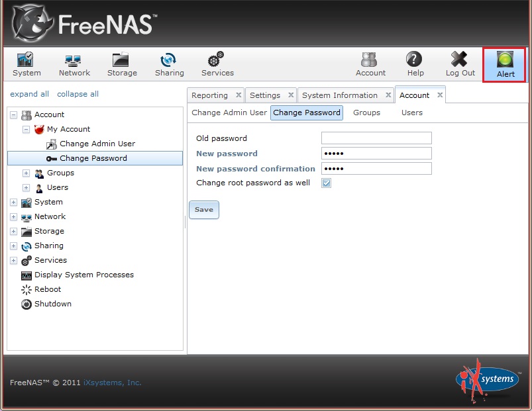Select the Reboot label in the tree
532x411 pixels.
tap(48, 289)
